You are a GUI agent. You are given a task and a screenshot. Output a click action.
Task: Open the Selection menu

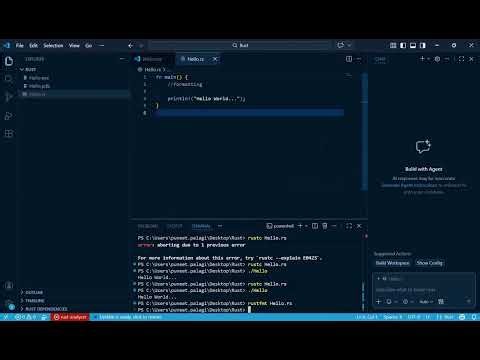pos(53,45)
